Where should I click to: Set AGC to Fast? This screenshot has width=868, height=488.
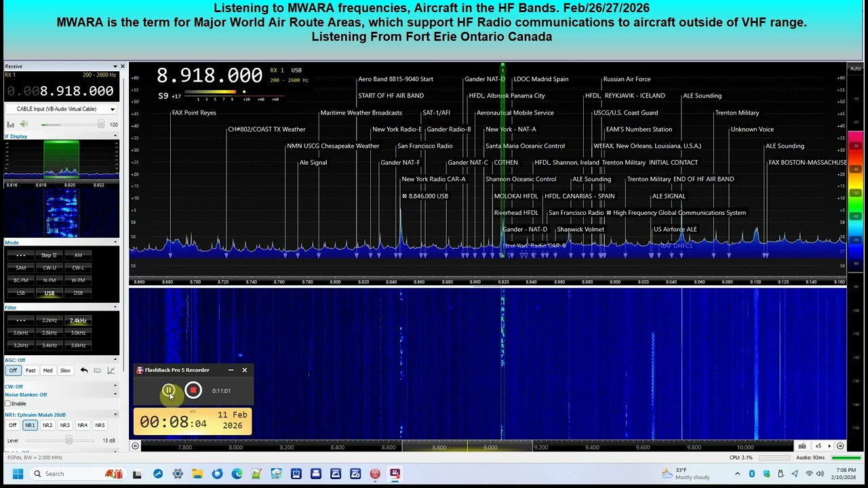(31, 371)
